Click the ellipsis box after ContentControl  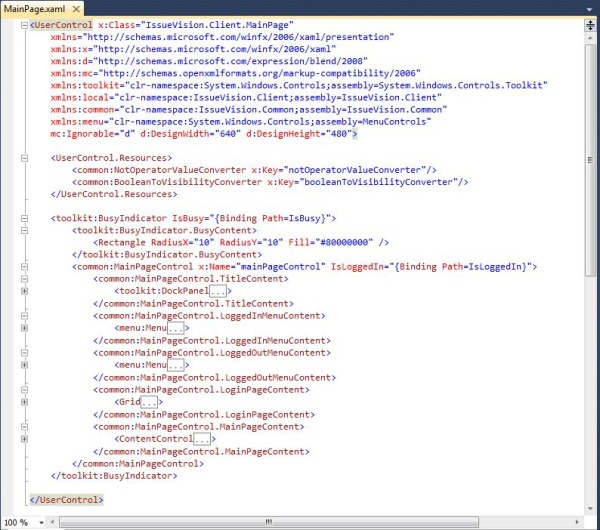point(202,439)
